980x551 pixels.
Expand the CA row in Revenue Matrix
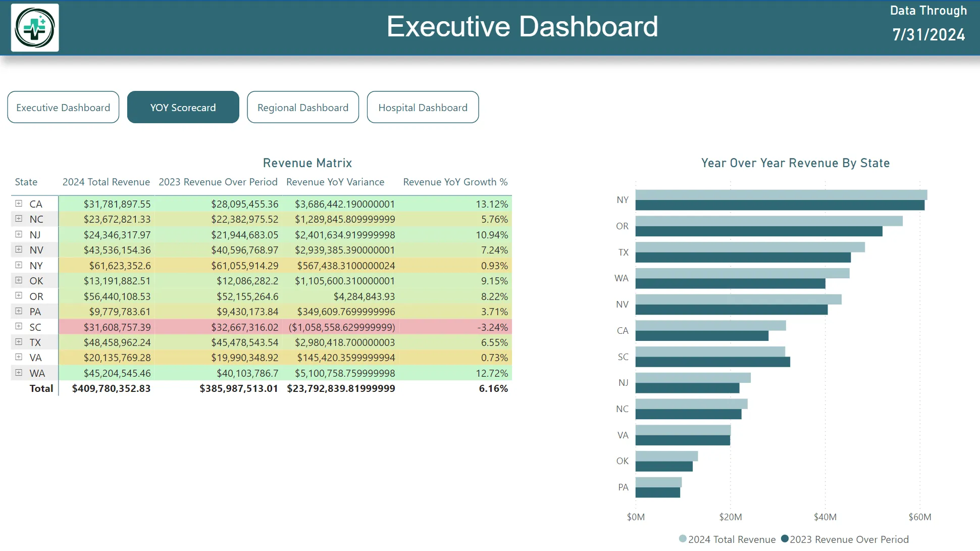pos(19,204)
